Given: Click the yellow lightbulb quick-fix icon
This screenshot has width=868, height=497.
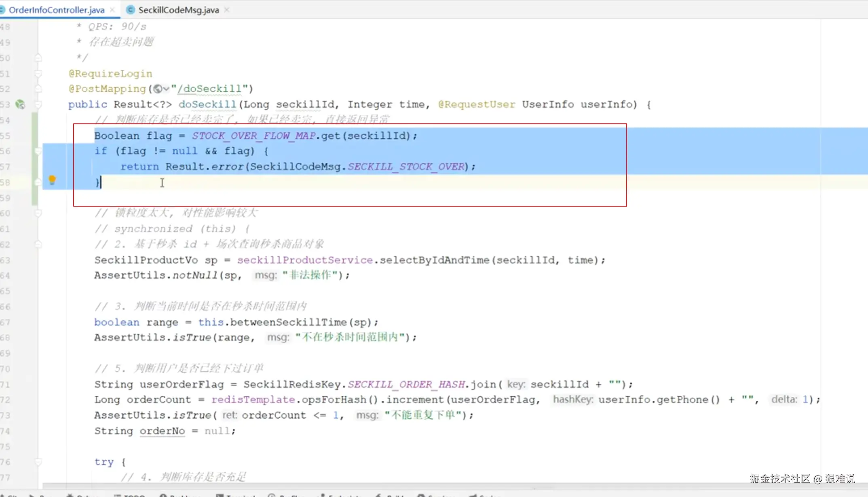Looking at the screenshot, I should [52, 180].
